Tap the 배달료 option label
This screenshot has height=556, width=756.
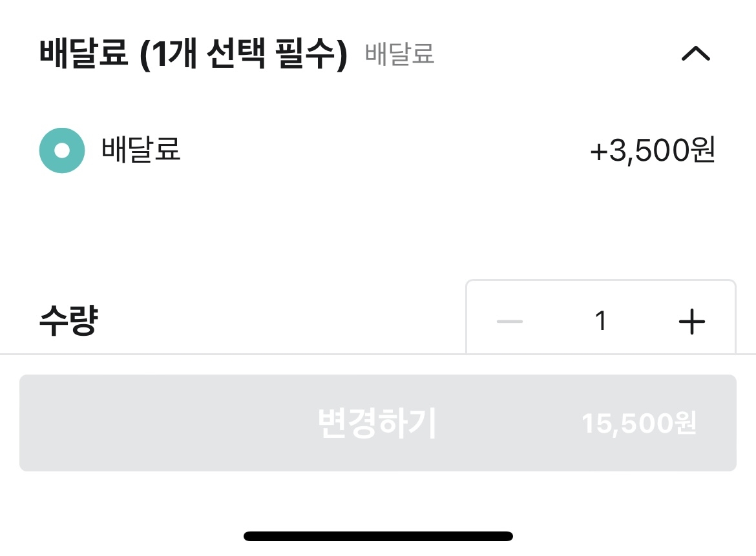(141, 150)
